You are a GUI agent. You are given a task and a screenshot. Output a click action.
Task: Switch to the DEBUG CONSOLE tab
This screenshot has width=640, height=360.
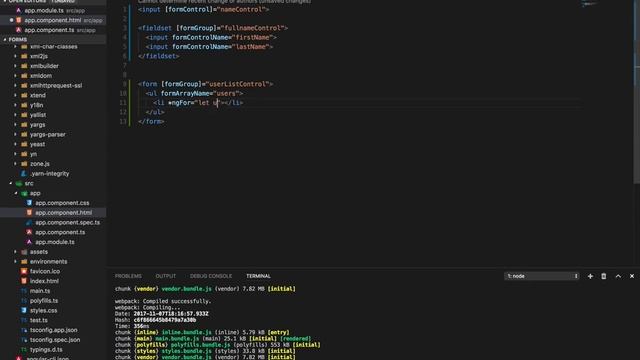coord(211,276)
